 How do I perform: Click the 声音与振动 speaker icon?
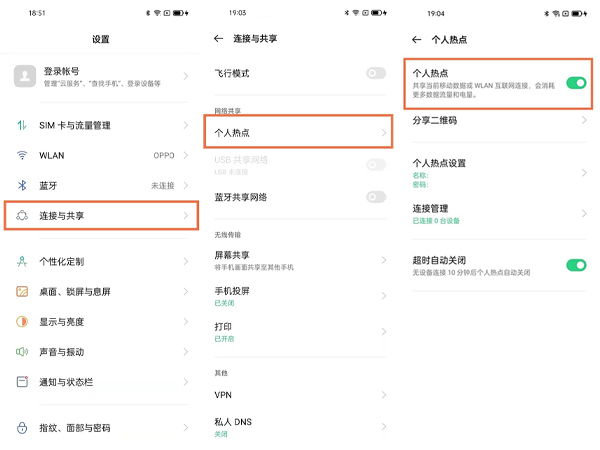[x=22, y=352]
